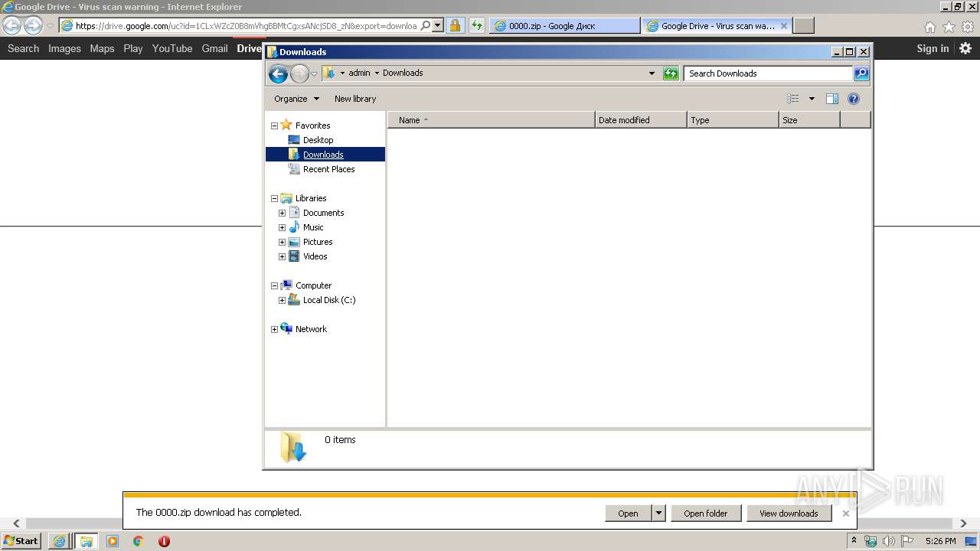
Task: Open address bar previous locations dropdown
Action: pos(652,73)
